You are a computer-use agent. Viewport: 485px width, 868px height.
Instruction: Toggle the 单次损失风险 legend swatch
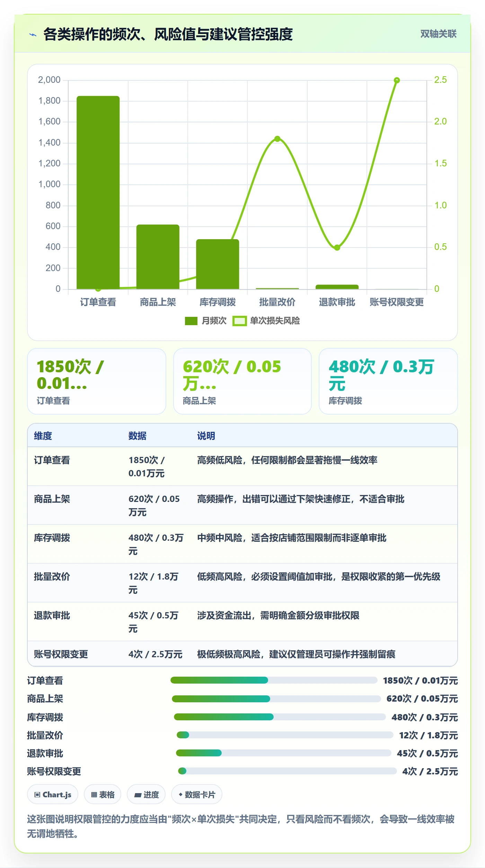point(239,321)
